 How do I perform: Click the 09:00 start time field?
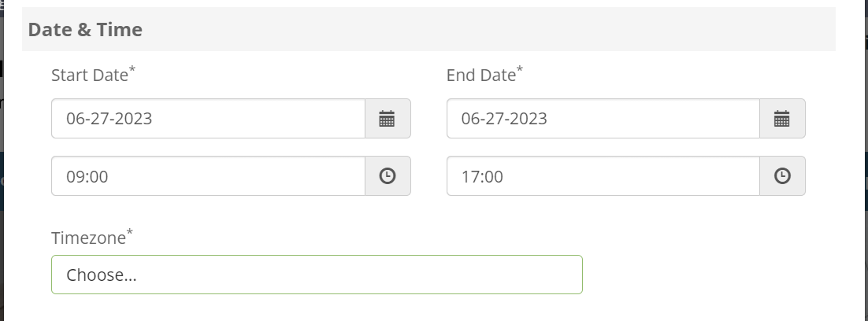click(208, 176)
